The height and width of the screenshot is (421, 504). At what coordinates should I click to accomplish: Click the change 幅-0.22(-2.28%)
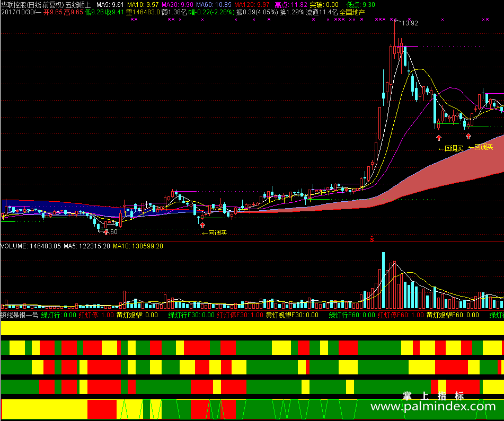(x=211, y=12)
